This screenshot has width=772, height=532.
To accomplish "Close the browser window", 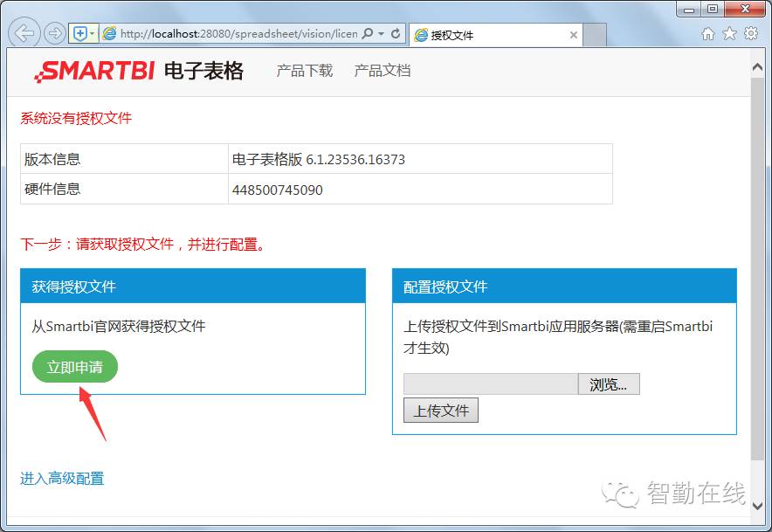I will pos(746,10).
